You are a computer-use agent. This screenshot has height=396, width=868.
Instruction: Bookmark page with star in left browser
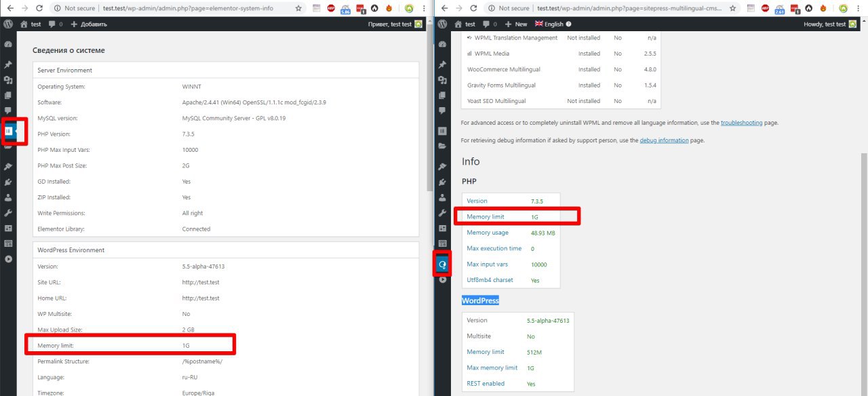[298, 8]
